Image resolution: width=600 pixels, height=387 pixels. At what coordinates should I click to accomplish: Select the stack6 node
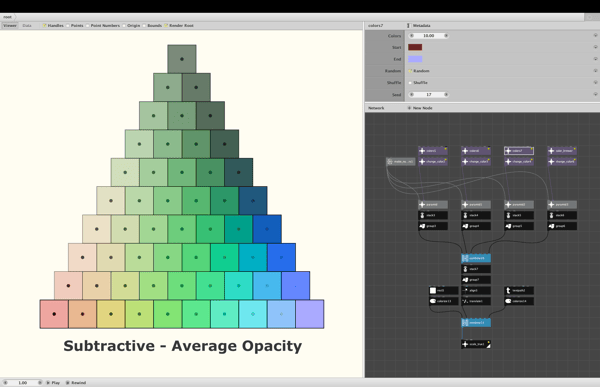(562, 216)
